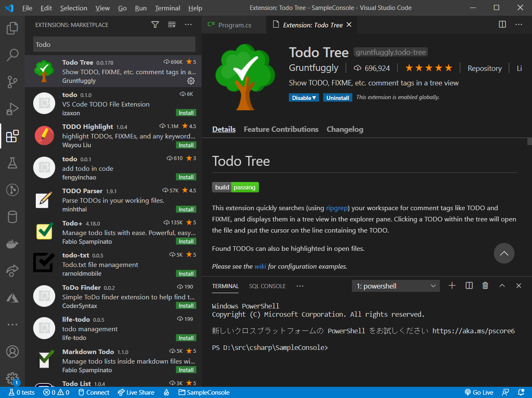Open the Selection menu
The height and width of the screenshot is (398, 532).
(73, 8)
